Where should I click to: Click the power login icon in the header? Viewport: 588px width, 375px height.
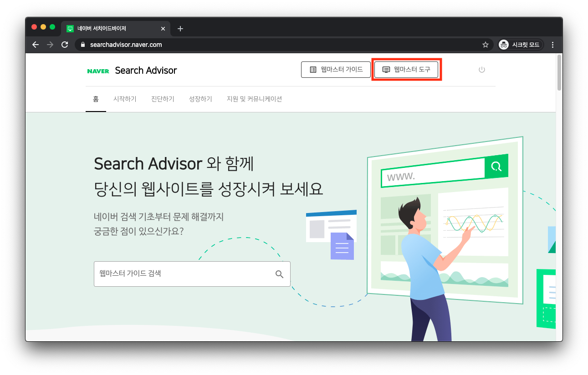point(481,70)
